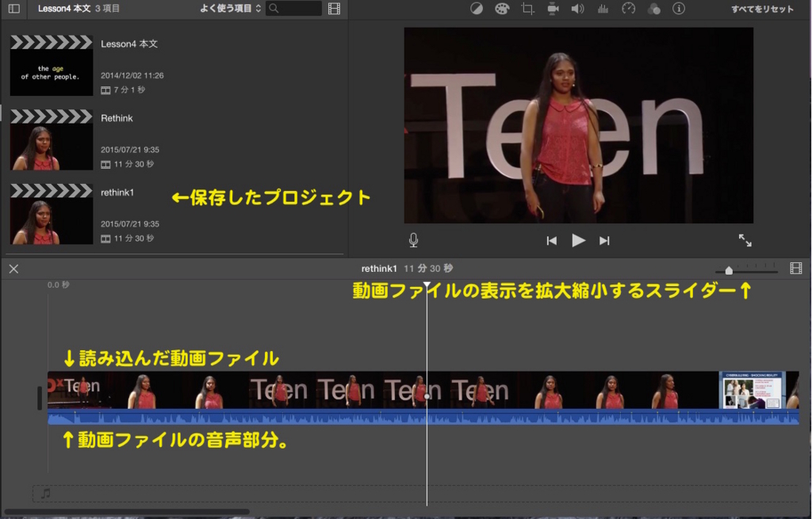Screen dimensions: 812x519
Task: Click the project browser search field
Action: 293,8
